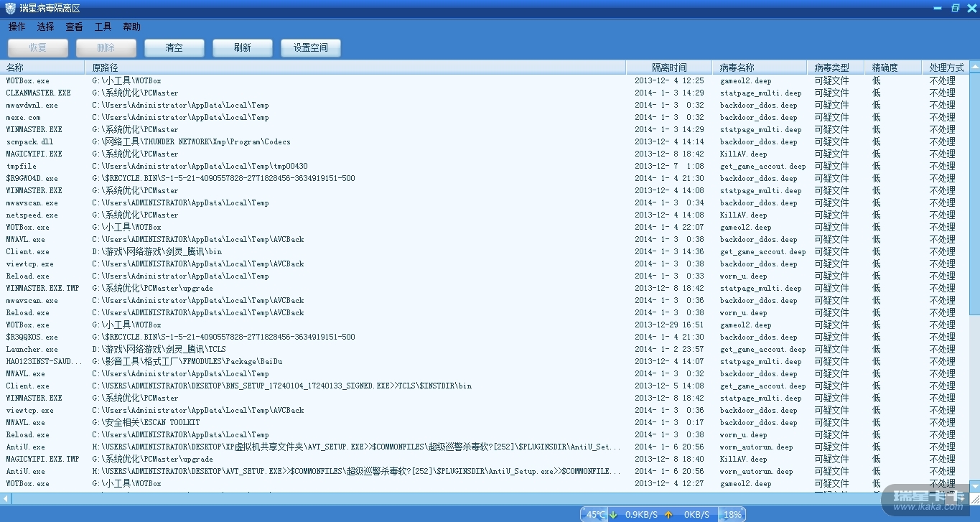Screen dimensions: 980x522
Task: Click the path ending in Temp\tmp00430
Action: click(x=200, y=166)
